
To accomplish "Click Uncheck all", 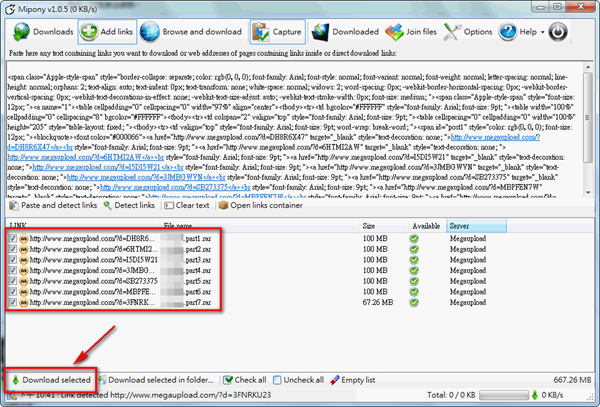I will point(298,380).
